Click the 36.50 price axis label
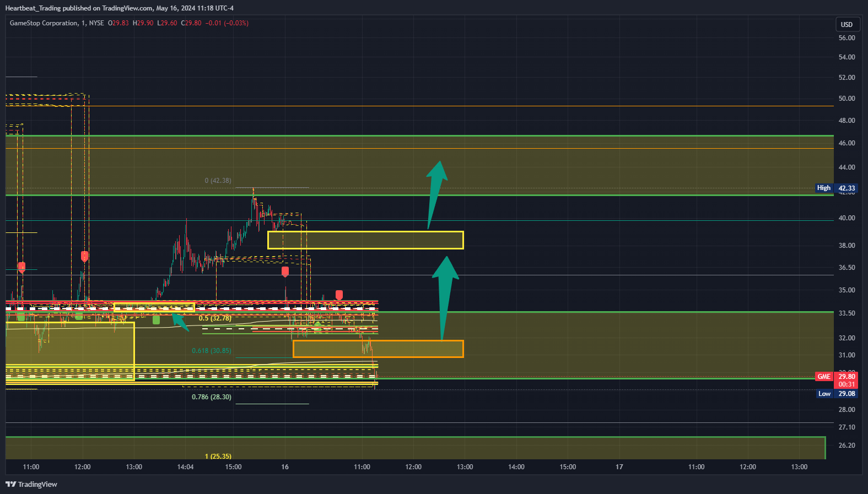 pos(847,268)
